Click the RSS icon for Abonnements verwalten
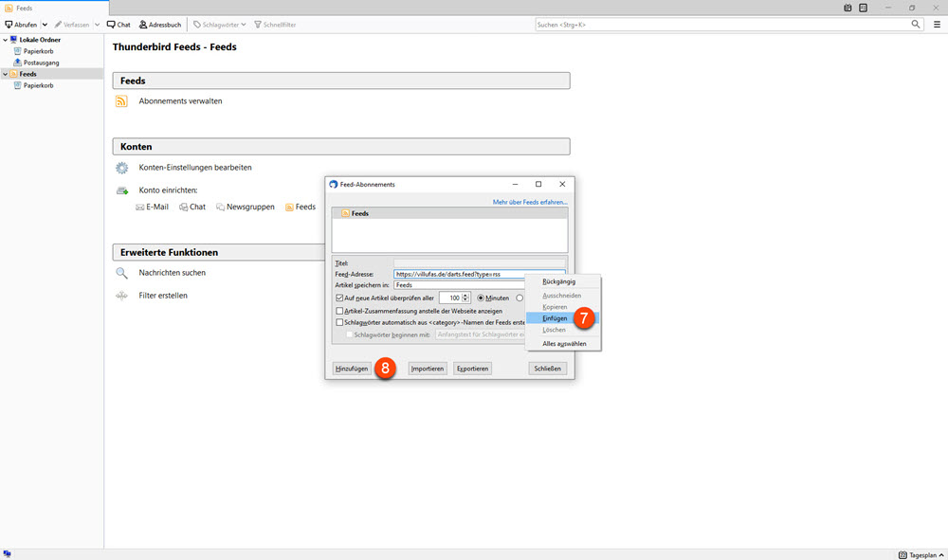 (x=121, y=100)
